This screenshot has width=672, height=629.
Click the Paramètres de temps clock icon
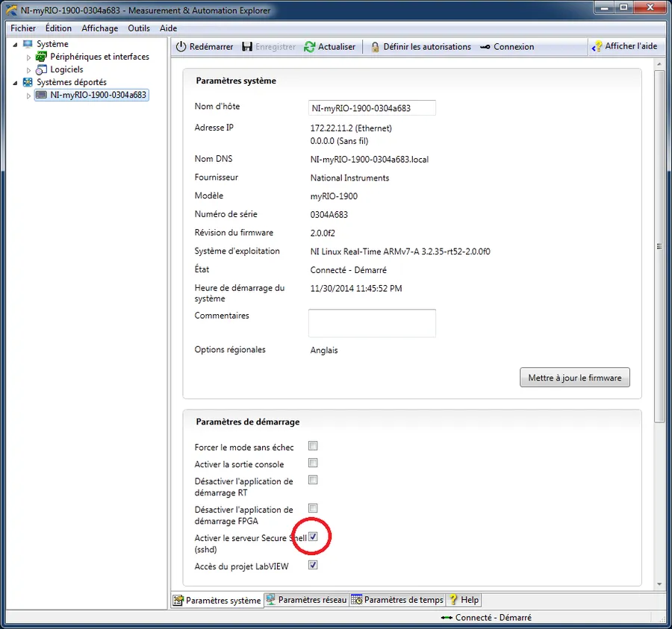click(357, 600)
